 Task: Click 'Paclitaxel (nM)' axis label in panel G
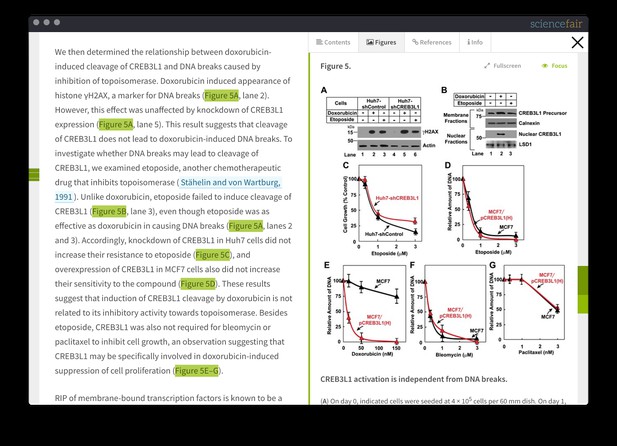click(536, 352)
